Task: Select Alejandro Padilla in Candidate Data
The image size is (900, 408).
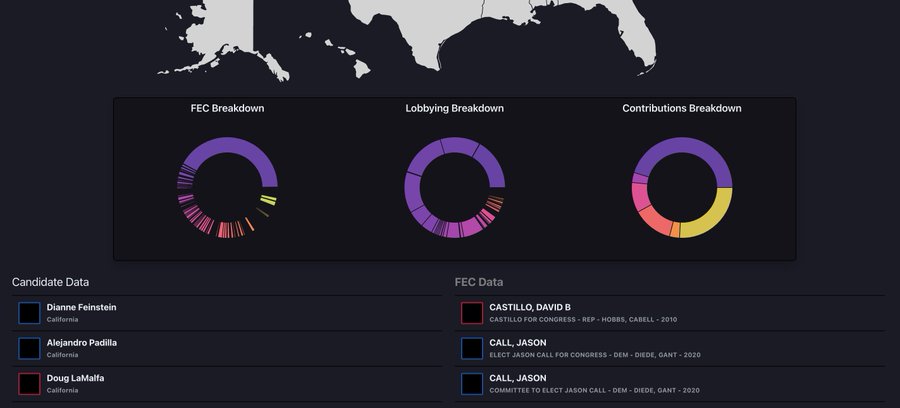Action: (x=227, y=349)
